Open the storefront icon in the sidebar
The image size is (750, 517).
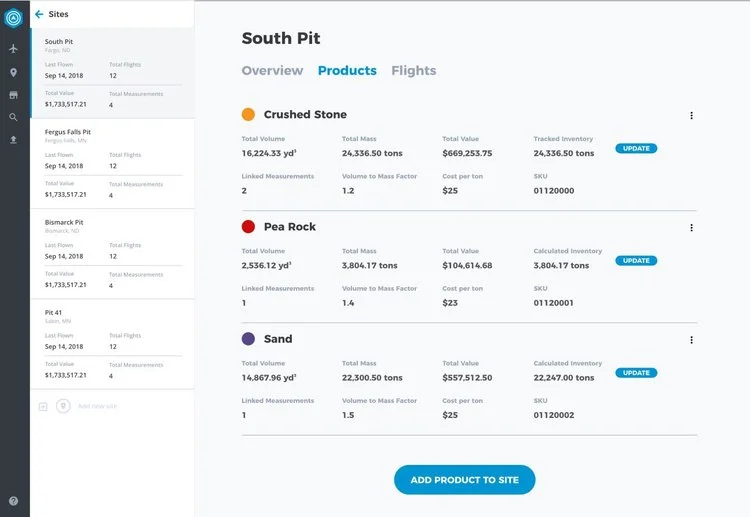pos(14,95)
